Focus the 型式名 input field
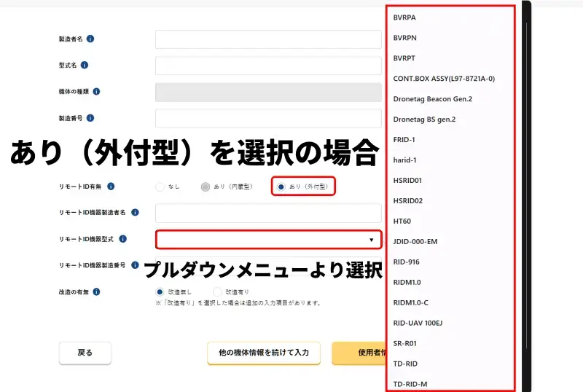The width and height of the screenshot is (583, 392). (268, 66)
